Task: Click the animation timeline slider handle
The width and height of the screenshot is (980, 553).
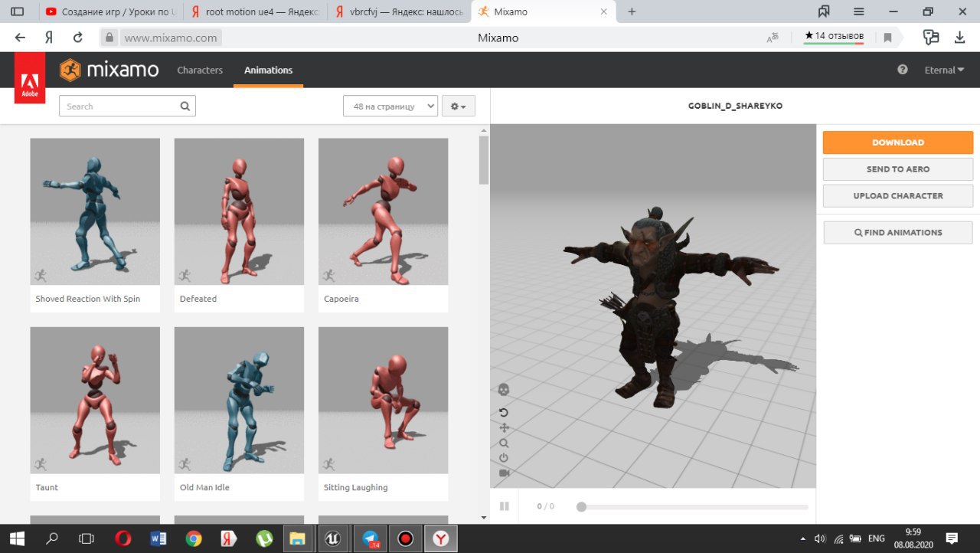Action: click(x=582, y=506)
